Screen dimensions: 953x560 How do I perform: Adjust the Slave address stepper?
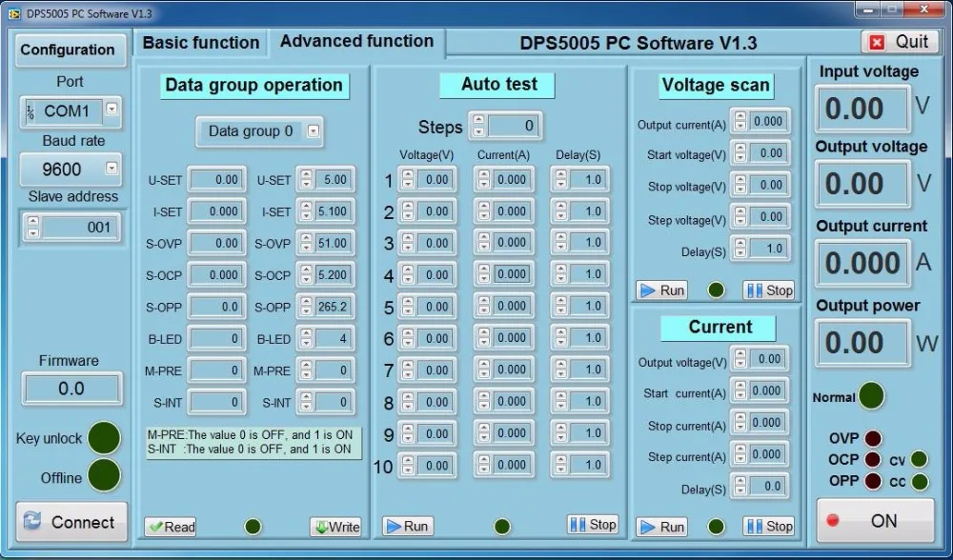pos(33,228)
